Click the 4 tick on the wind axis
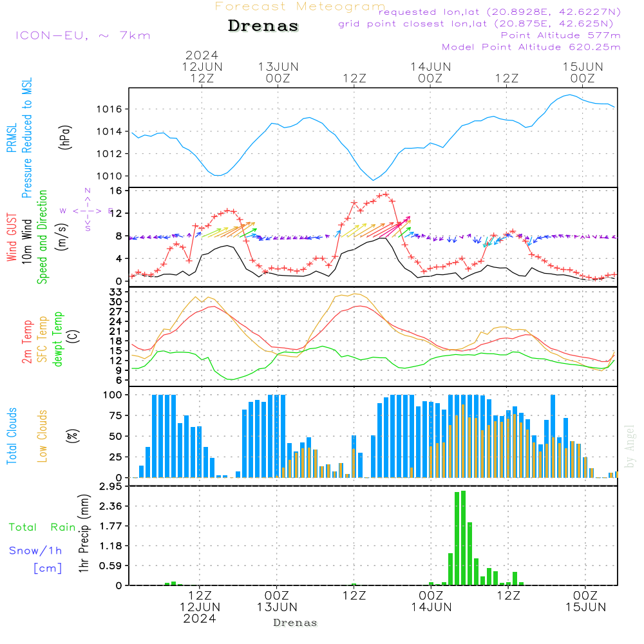 point(118,259)
